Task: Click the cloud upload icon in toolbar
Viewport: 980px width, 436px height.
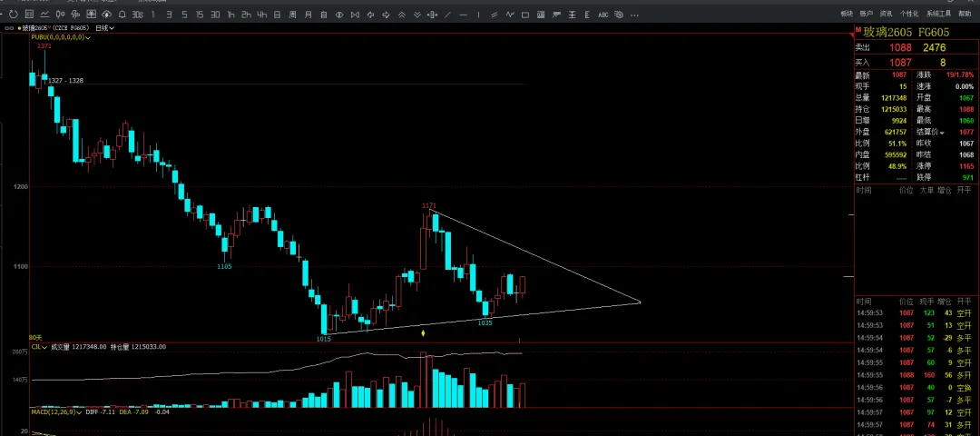Action: [x=107, y=14]
